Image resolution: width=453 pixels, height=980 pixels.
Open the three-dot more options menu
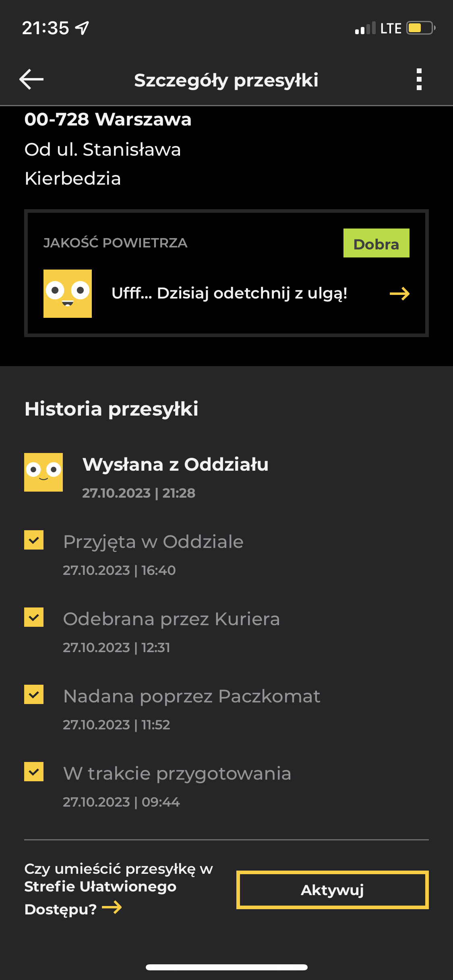tap(419, 79)
